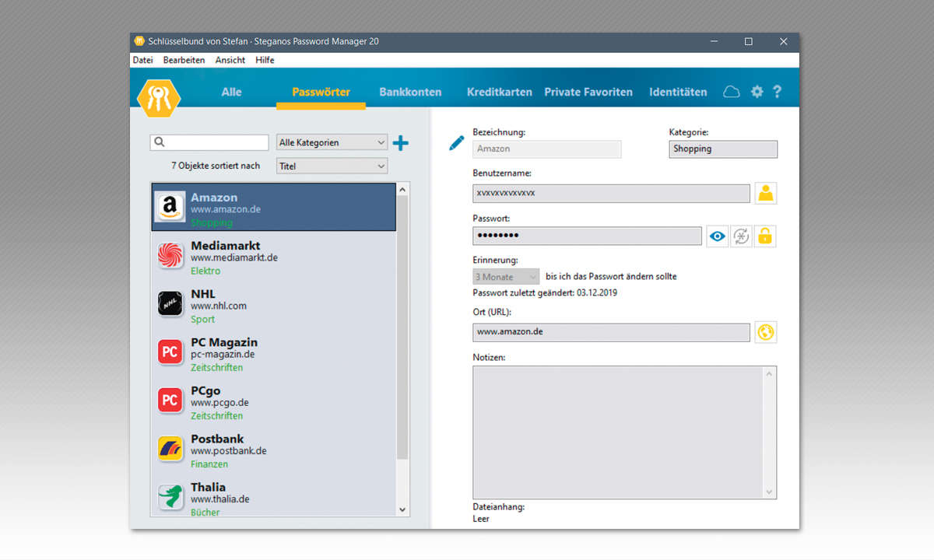Select the PC Magazin entry title
934x560 pixels.
point(224,342)
